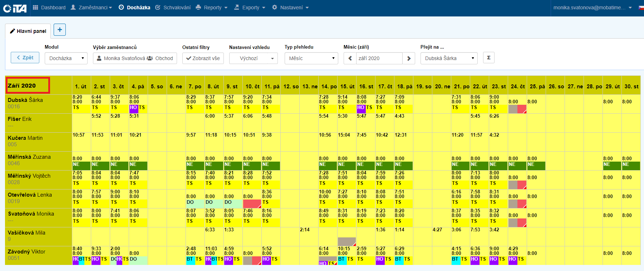Screen dimensions: 644x271
Task: Open the Přejít na Dubská Šárka dropdown
Action: click(x=449, y=58)
